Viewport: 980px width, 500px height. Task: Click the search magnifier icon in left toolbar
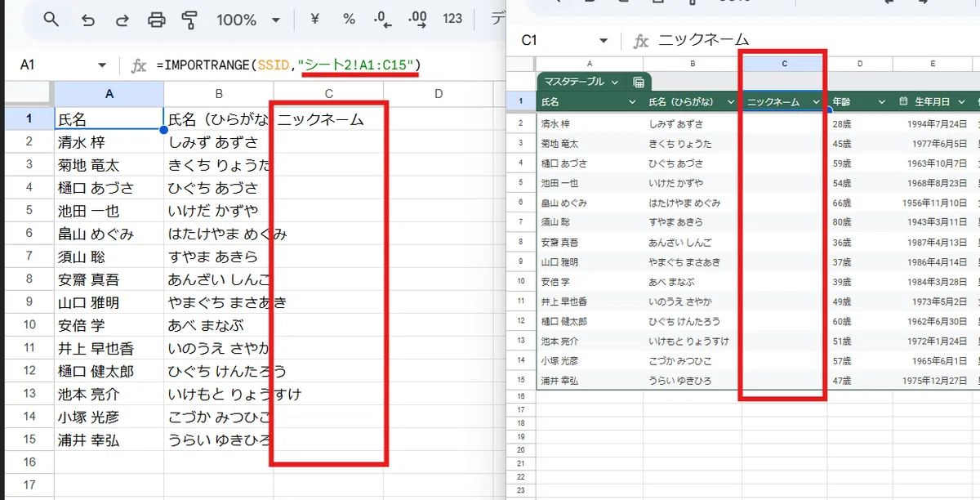(x=51, y=19)
